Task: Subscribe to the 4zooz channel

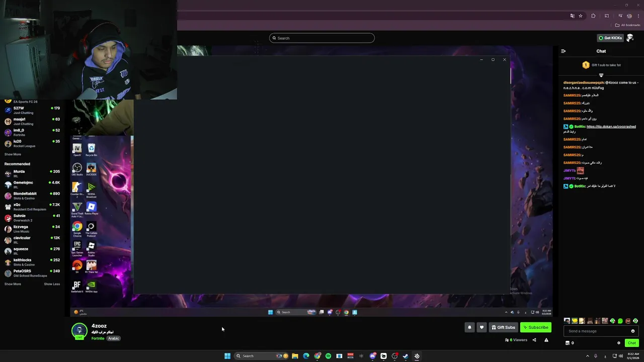Action: point(536,327)
